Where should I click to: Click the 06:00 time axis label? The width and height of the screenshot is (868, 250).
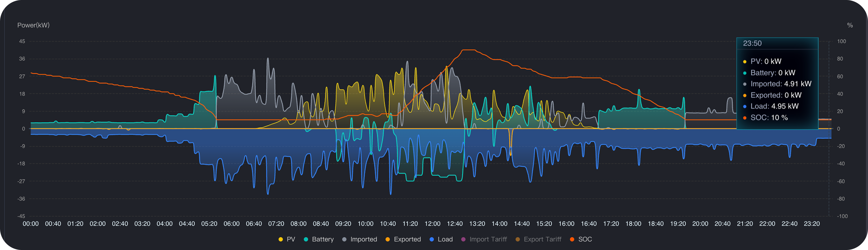pyautogui.click(x=232, y=224)
